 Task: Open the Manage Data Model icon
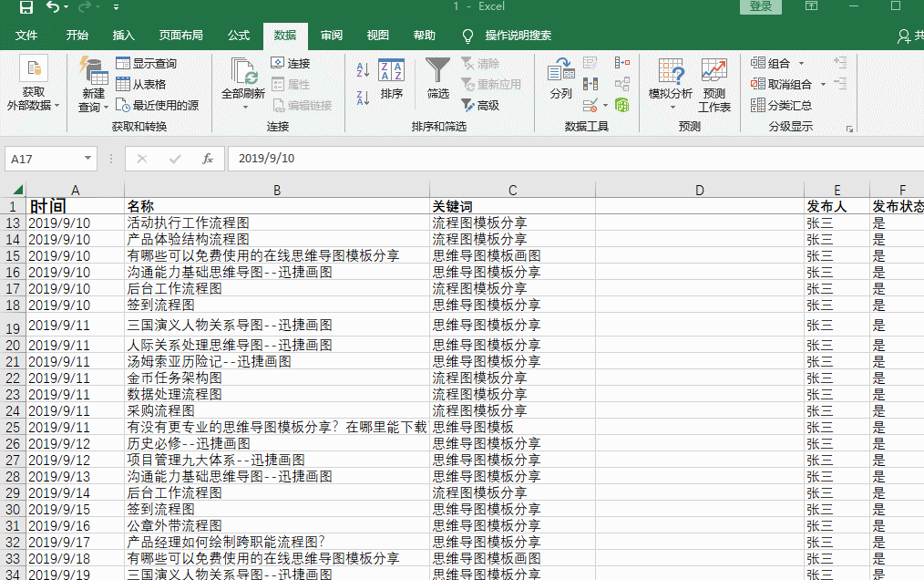pos(621,106)
